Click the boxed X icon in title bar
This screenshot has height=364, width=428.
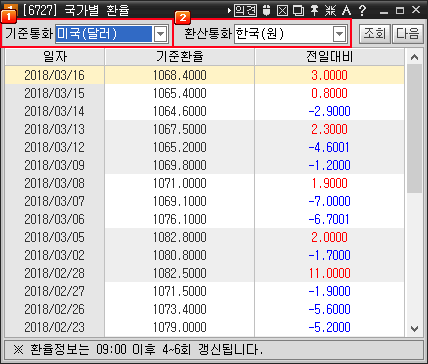pos(282,10)
